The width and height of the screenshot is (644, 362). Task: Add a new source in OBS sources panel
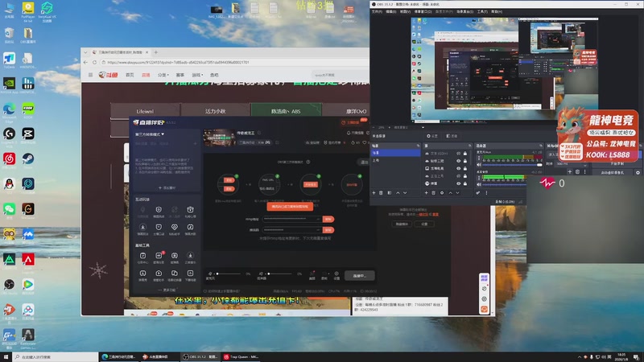(426, 192)
